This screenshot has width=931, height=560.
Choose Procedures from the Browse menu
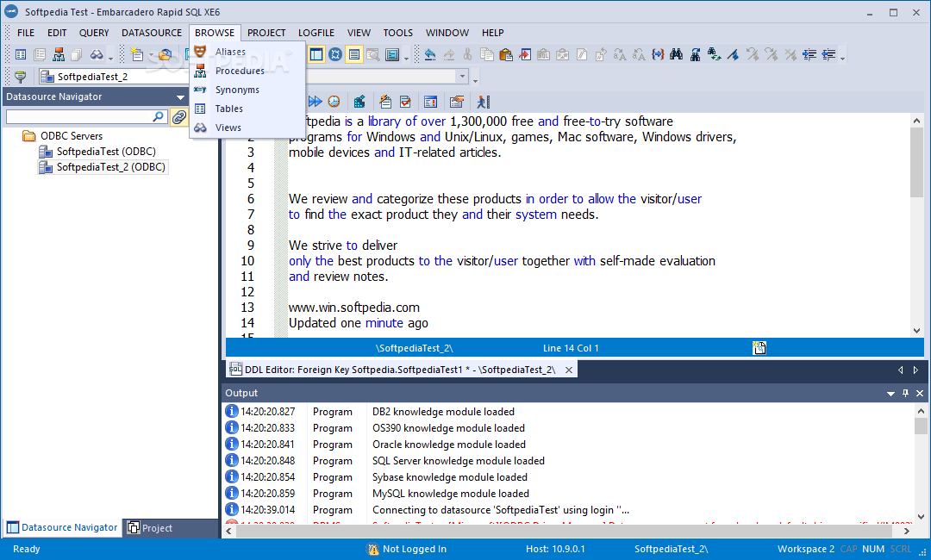tap(240, 71)
